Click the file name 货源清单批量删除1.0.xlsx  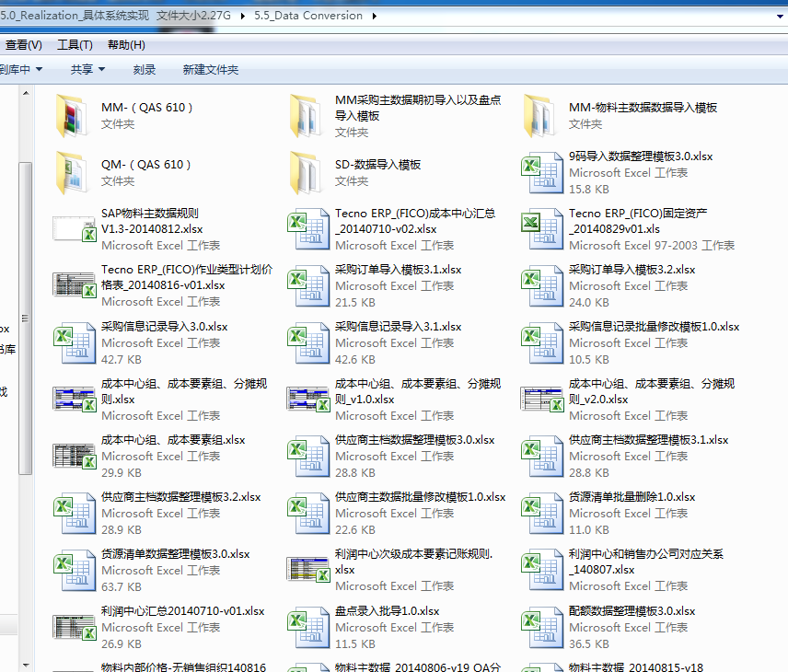632,497
